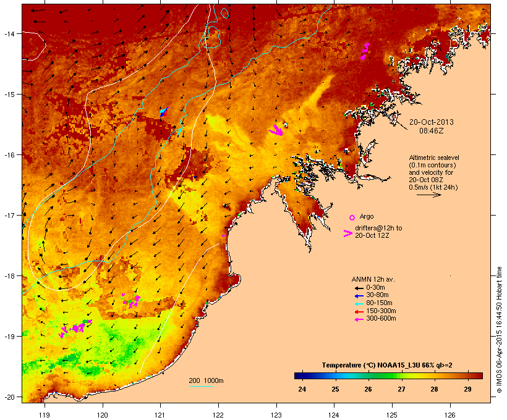
Task: Click the dark red 29°C end of colorbar
Action: tap(479, 376)
